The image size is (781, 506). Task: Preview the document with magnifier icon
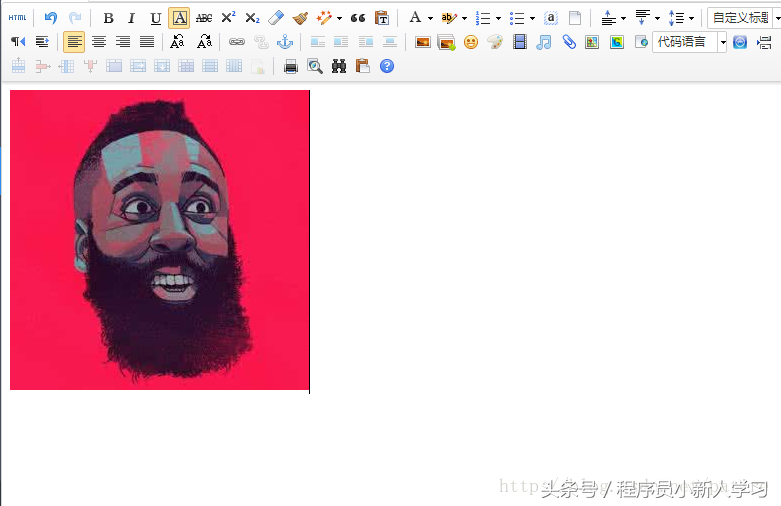315,66
